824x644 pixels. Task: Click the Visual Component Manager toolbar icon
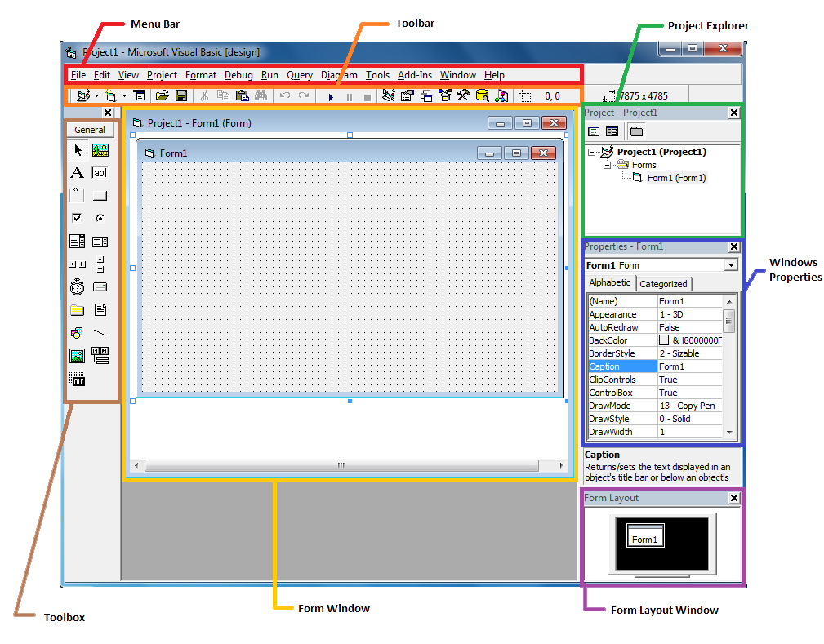click(501, 95)
